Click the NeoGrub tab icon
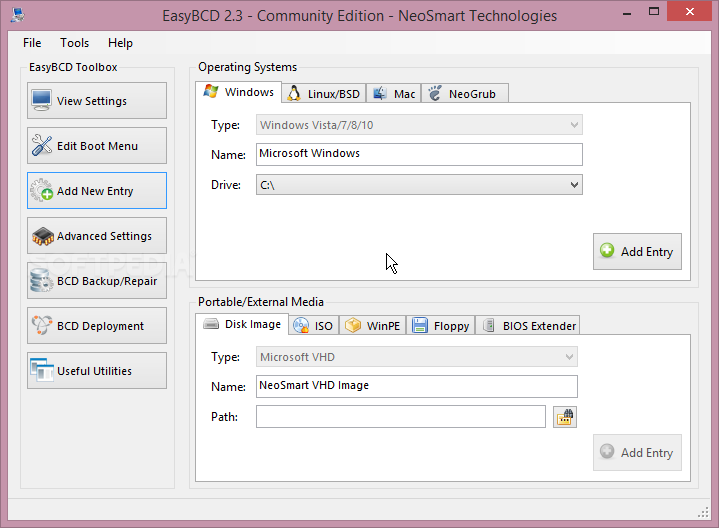Screen dimensions: 719x528 point(435,93)
